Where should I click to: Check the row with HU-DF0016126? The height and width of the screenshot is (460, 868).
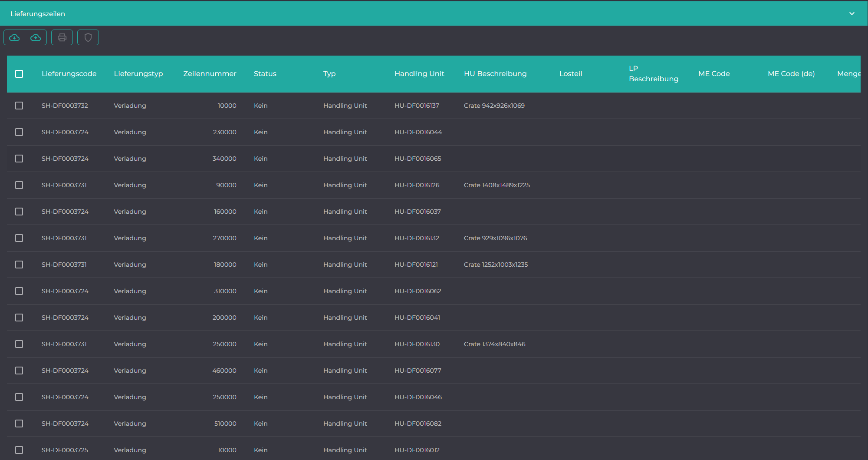[x=19, y=185]
